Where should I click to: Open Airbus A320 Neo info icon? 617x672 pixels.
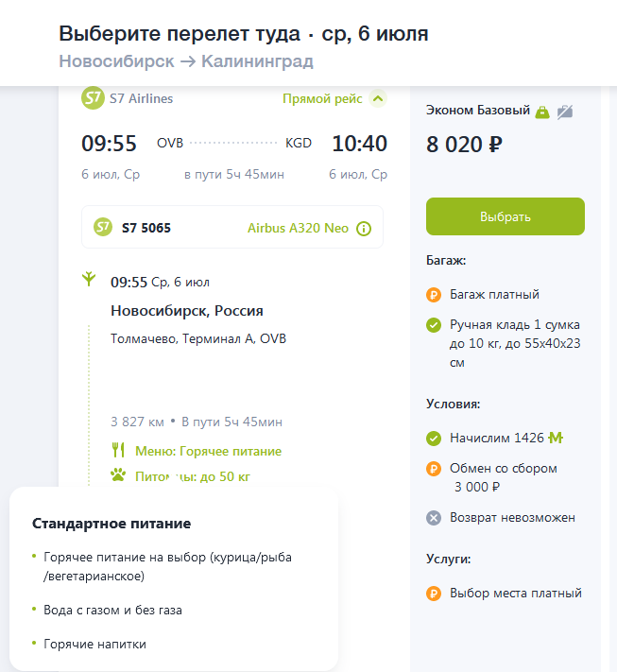(364, 229)
